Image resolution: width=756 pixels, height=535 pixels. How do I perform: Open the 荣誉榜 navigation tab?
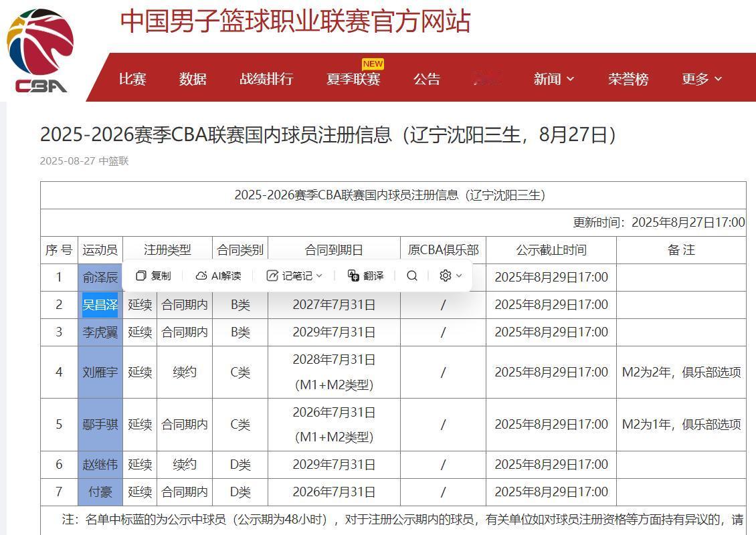click(628, 78)
